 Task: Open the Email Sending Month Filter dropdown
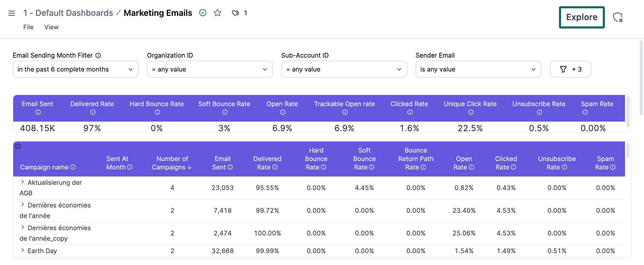(75, 69)
